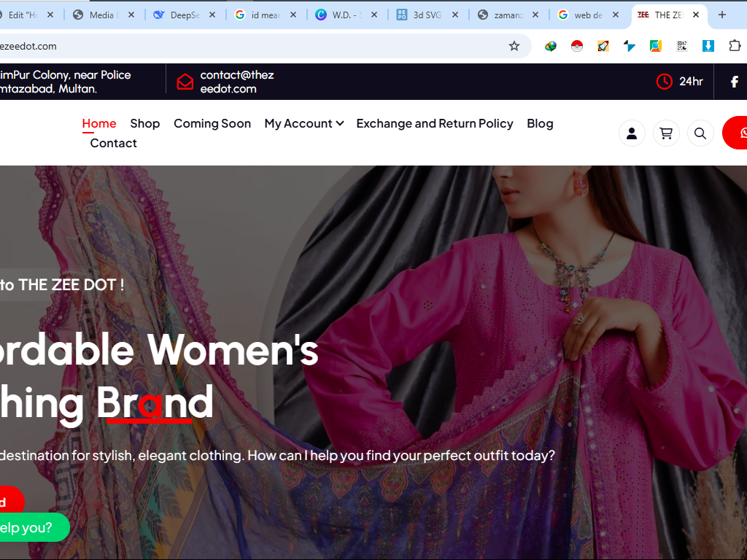Click the underlined "Brand" heading word
747x560 pixels.
155,402
